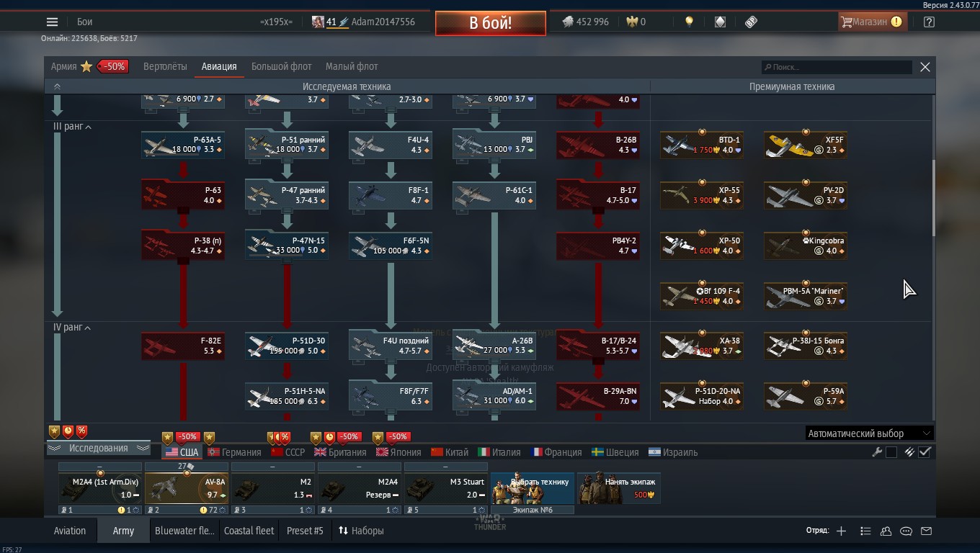The height and width of the screenshot is (553, 980).
Task: Select the Bf 109 F-4 premium plane
Action: point(702,296)
